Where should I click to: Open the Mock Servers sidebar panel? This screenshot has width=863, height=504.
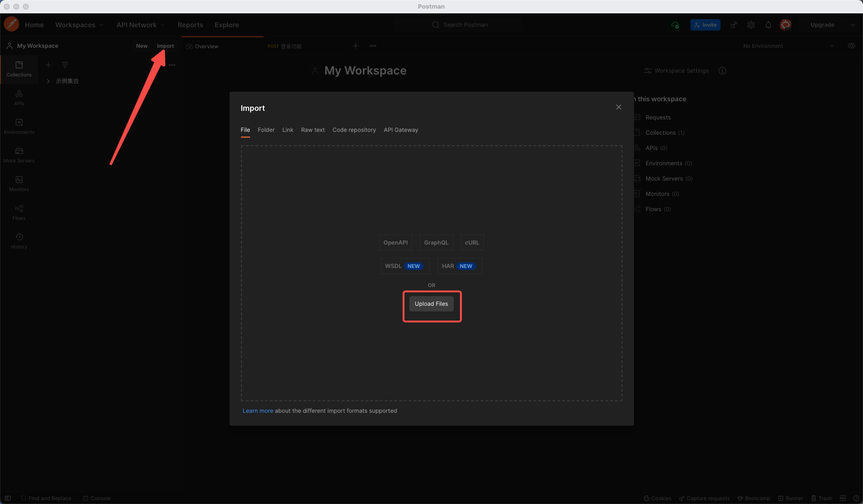pos(19,155)
